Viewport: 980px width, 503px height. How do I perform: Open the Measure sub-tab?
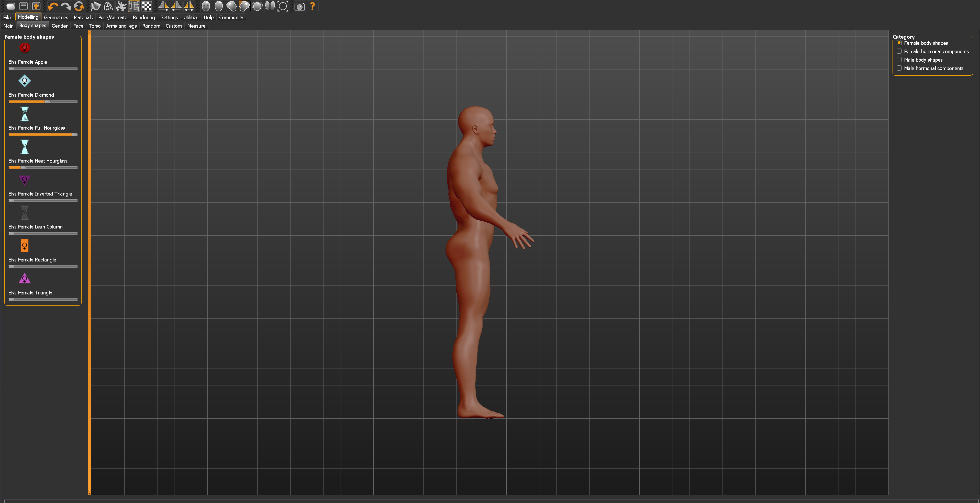[x=196, y=26]
